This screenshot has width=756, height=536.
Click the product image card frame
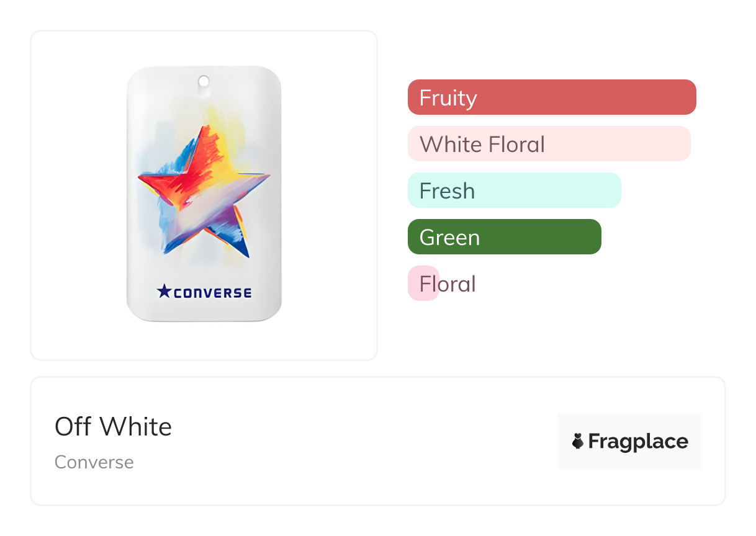[204, 195]
